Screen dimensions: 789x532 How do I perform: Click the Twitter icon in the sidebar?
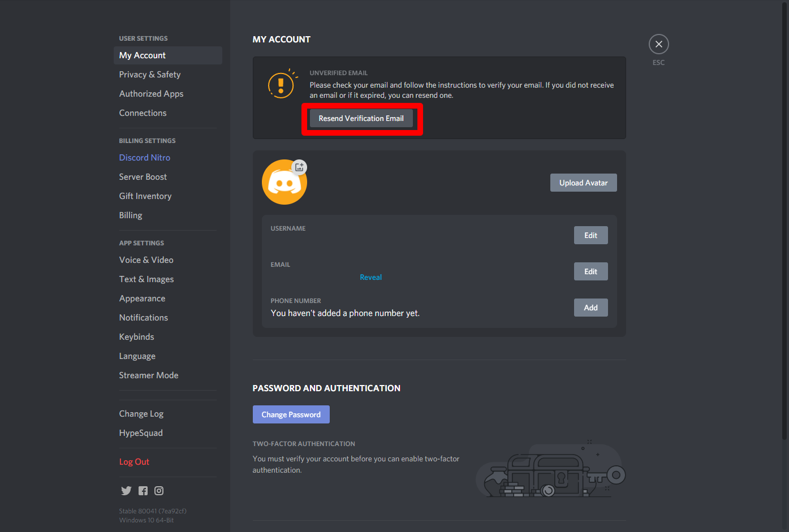(126, 491)
